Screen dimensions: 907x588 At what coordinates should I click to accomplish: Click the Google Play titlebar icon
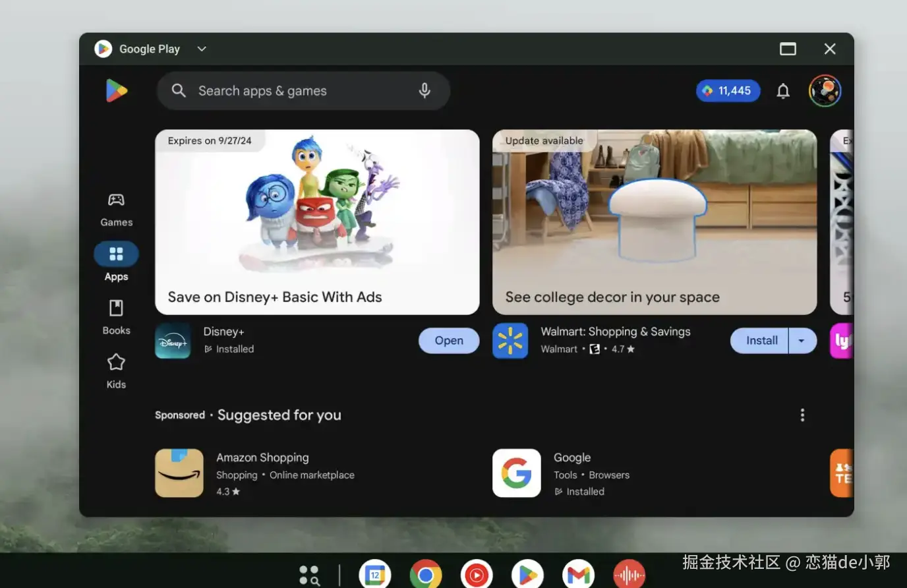point(103,49)
